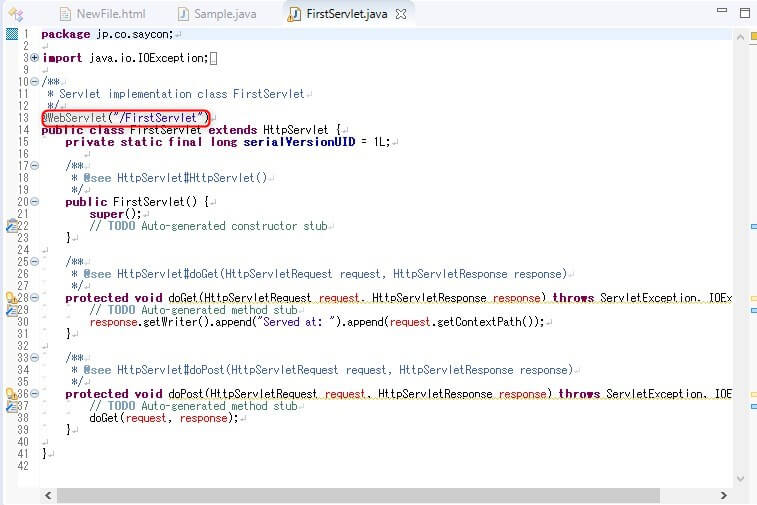Click the TODO task marker on line 22

pyautogui.click(x=12, y=225)
